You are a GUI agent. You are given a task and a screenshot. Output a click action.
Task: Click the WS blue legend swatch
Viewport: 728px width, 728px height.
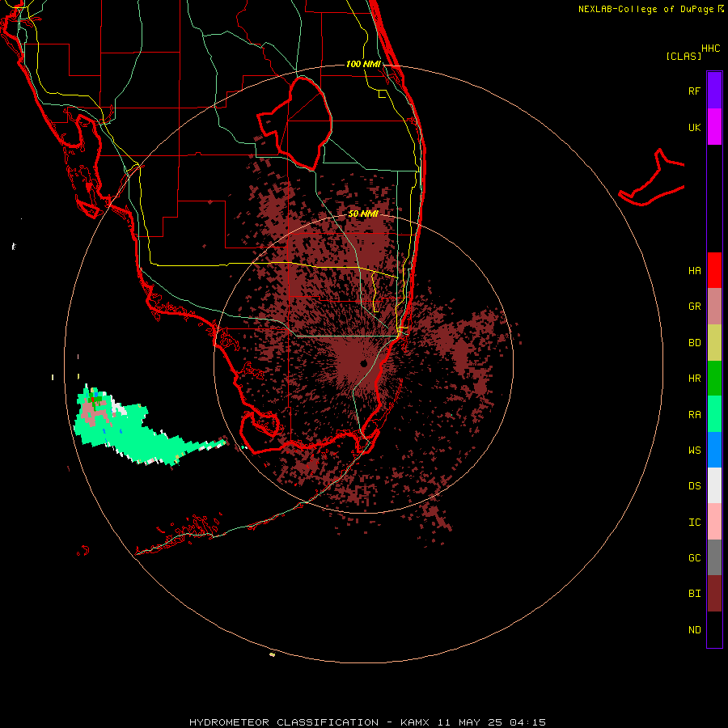714,450
